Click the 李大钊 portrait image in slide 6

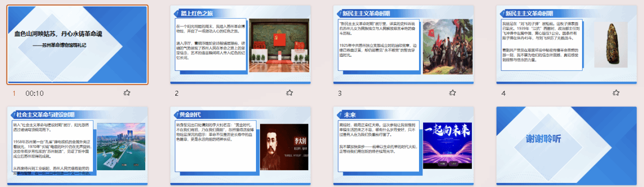coord(284,147)
